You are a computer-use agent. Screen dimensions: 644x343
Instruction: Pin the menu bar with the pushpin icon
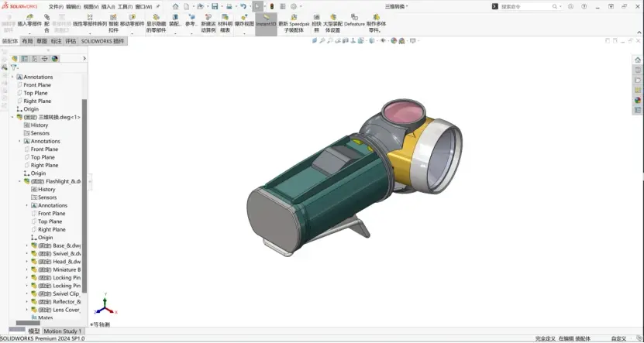point(158,6)
